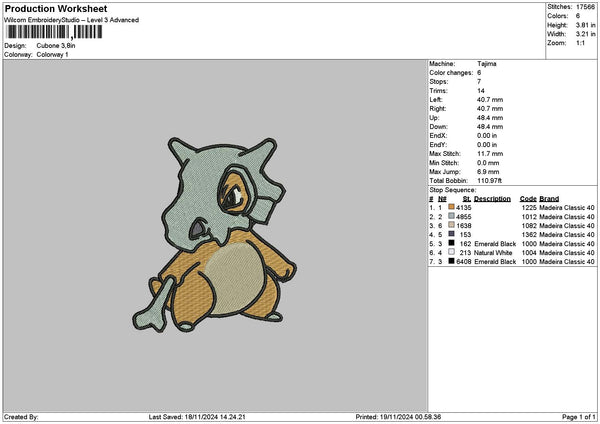This screenshot has height=424, width=600.
Task: Click thread code 1004
Action: pos(529,253)
